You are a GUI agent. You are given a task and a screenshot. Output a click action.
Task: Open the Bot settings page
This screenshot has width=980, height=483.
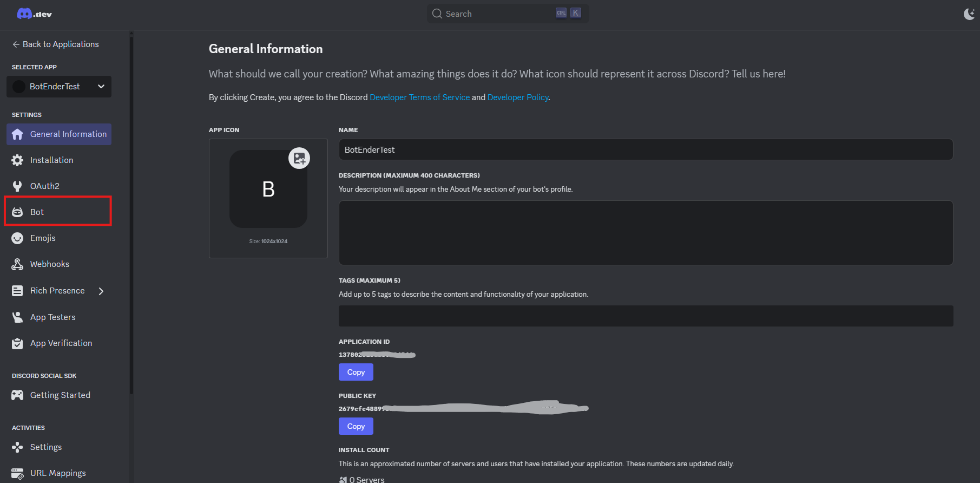pos(59,212)
